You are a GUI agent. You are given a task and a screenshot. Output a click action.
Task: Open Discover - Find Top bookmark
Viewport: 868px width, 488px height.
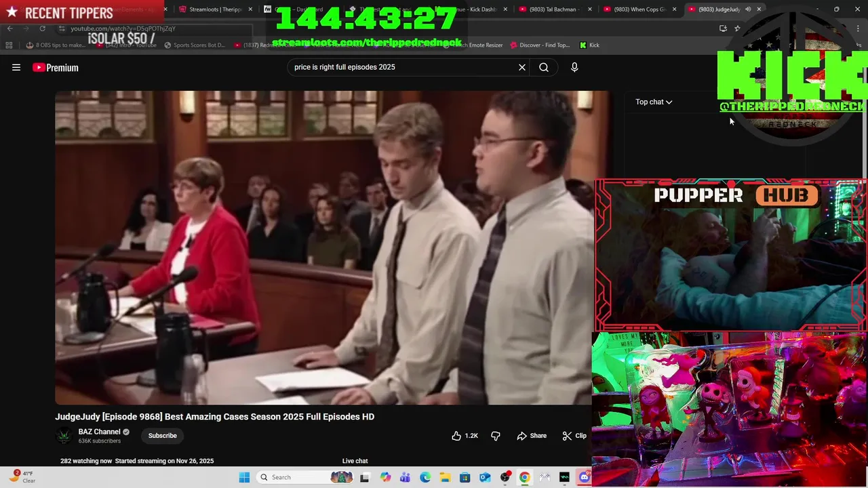pos(540,45)
